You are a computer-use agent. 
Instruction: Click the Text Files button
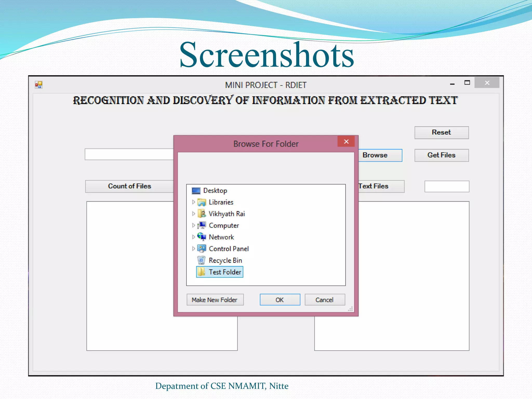pyautogui.click(x=381, y=186)
